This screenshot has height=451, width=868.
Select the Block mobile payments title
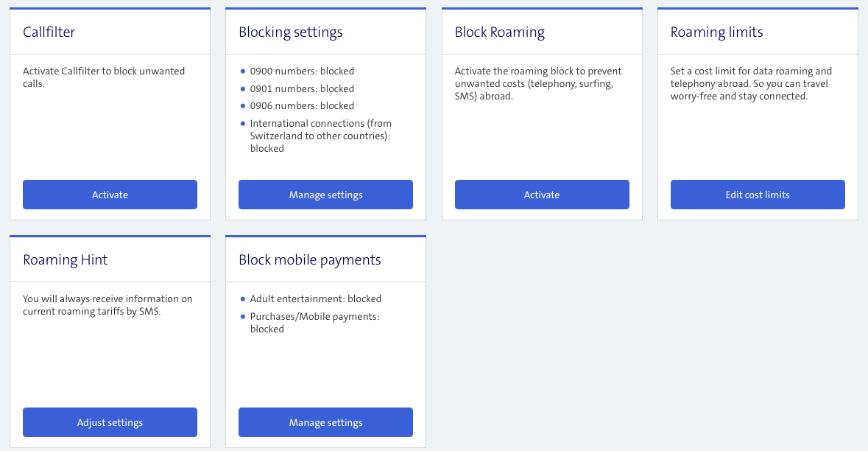point(309,260)
